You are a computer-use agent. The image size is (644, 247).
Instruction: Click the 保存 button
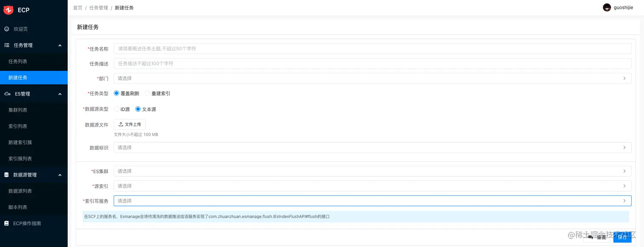(x=622, y=237)
